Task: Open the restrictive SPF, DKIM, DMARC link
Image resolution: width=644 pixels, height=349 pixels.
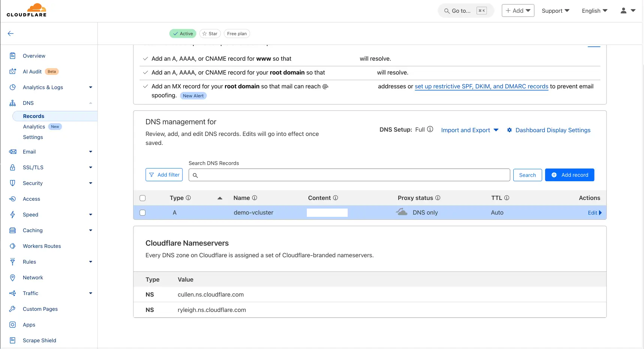Action: (x=481, y=87)
